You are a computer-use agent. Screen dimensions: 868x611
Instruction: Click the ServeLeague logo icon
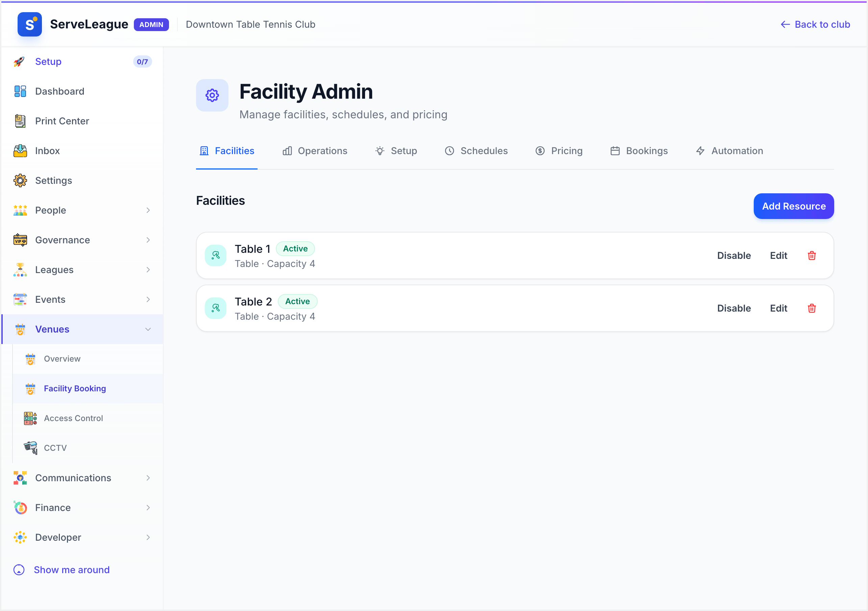[x=29, y=25]
